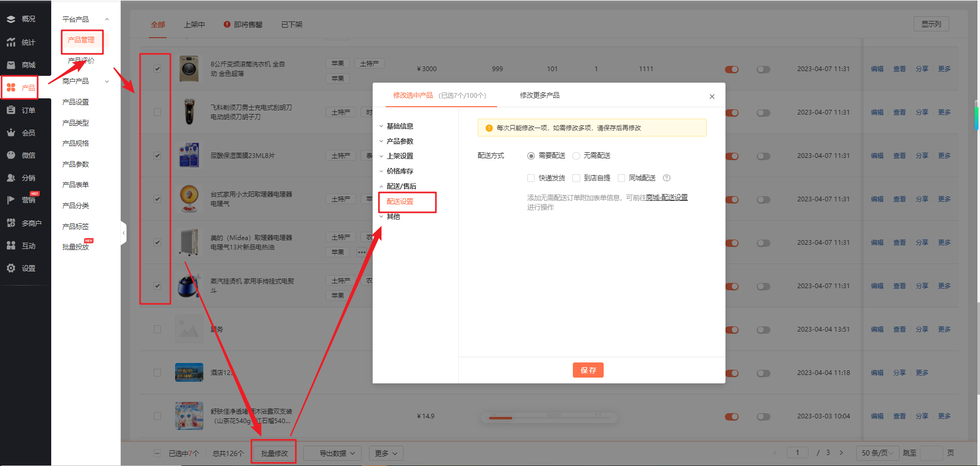Click 编辑 in the 酒店 row
This screenshot has width=980, height=466.
(877, 373)
